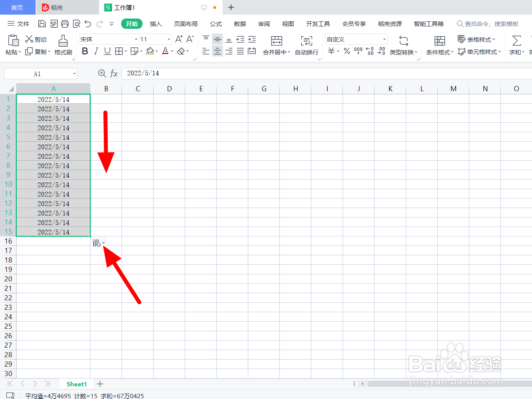Switch to the 插入 ribbon tab
Viewport: 532px width, 399px height.
tap(156, 24)
